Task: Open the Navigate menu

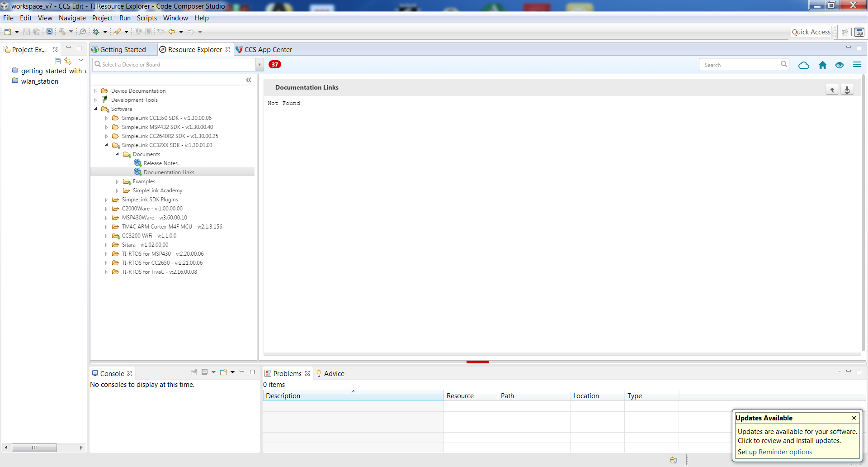Action: [72, 18]
